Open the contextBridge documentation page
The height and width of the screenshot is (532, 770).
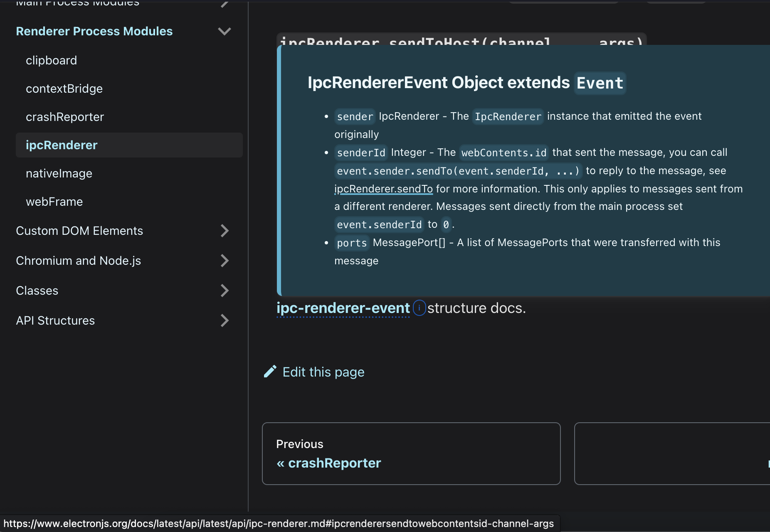click(x=64, y=88)
